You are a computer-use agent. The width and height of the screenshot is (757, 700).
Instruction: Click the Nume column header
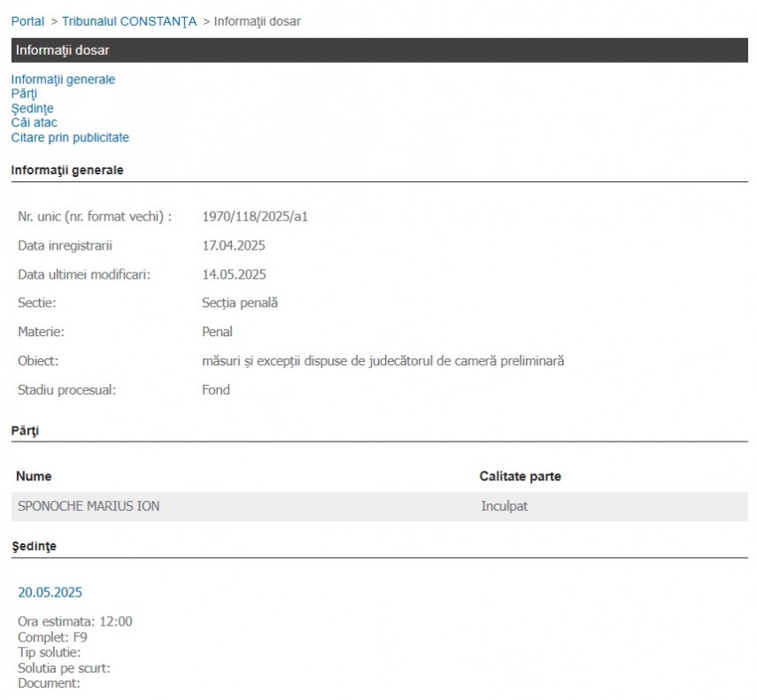pos(34,476)
